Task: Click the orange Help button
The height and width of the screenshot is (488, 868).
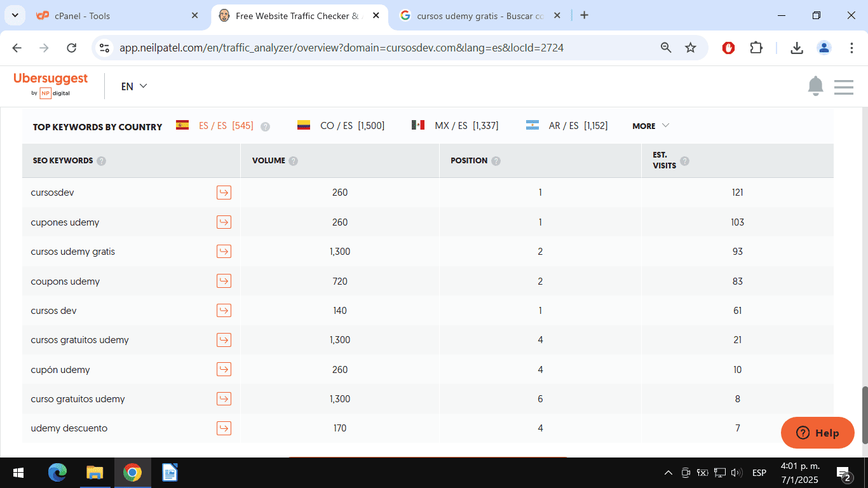Action: tap(817, 433)
